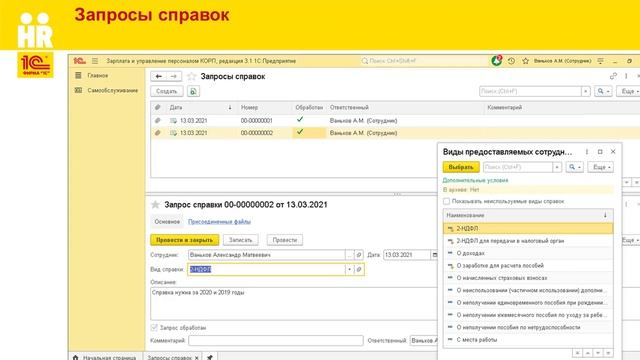Image resolution: width=640 pixels, height=360 pixels.
Task: Go forward with the right arrow
Action: tap(174, 76)
